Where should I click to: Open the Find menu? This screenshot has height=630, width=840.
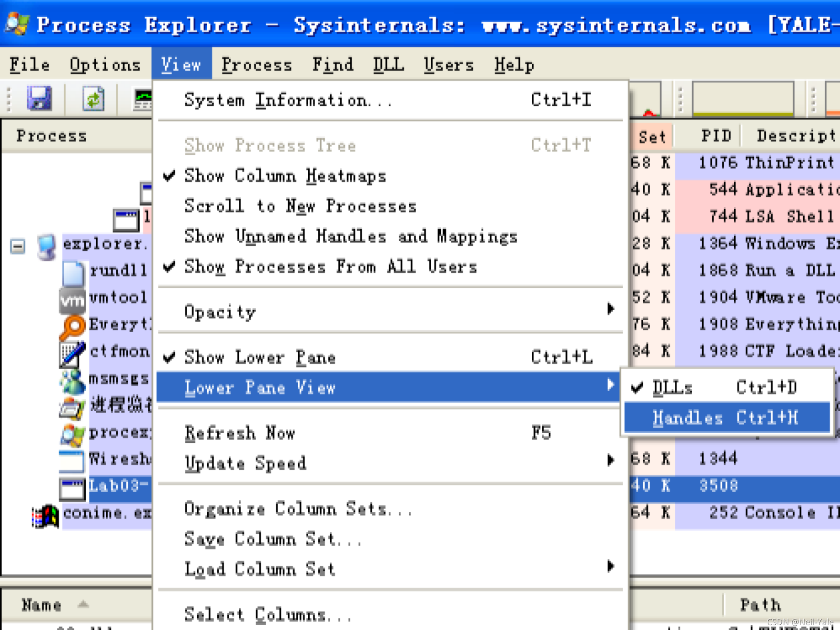[x=333, y=65]
